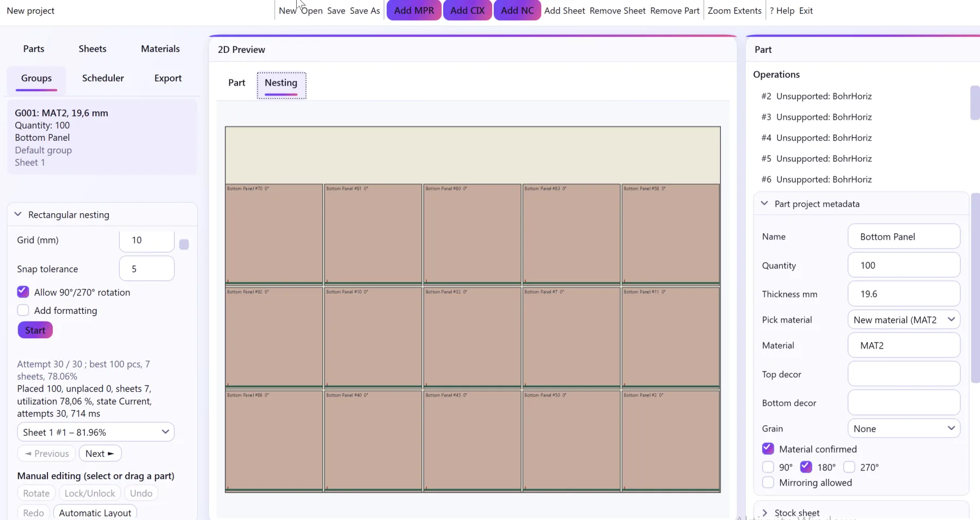Click the Name field Bottom Panel
The image size is (980, 520).
coord(904,237)
